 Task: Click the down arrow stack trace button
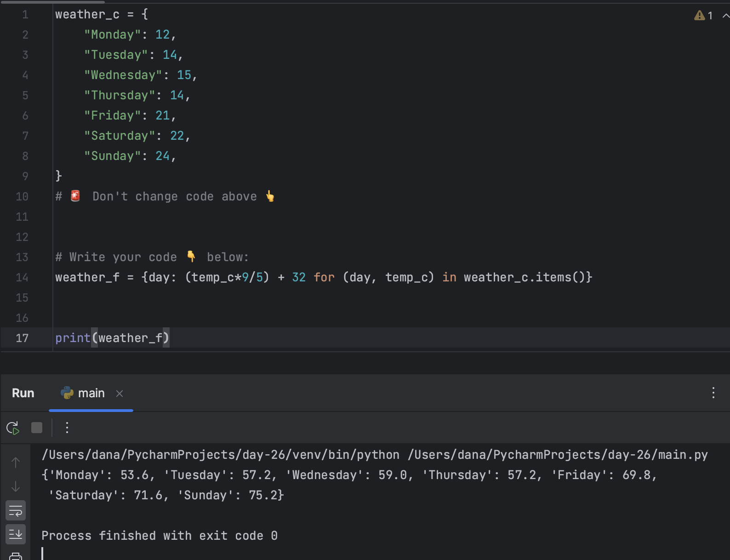(16, 486)
